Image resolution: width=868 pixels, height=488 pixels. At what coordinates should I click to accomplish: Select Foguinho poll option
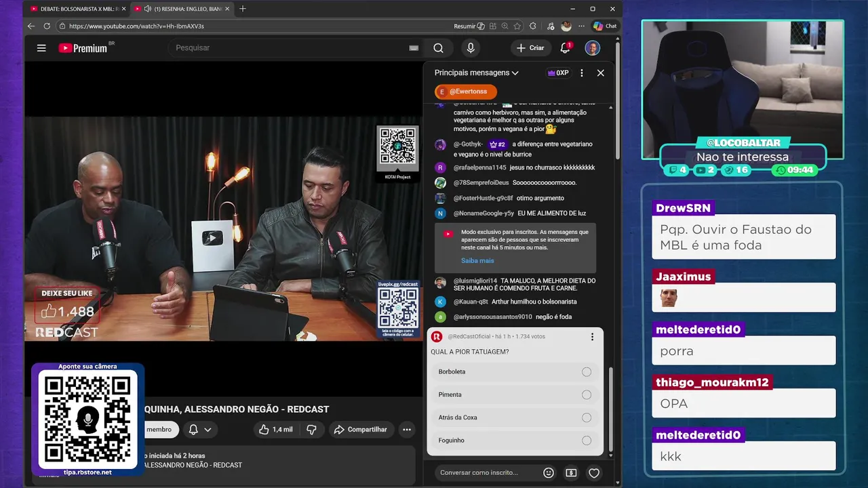coord(515,440)
